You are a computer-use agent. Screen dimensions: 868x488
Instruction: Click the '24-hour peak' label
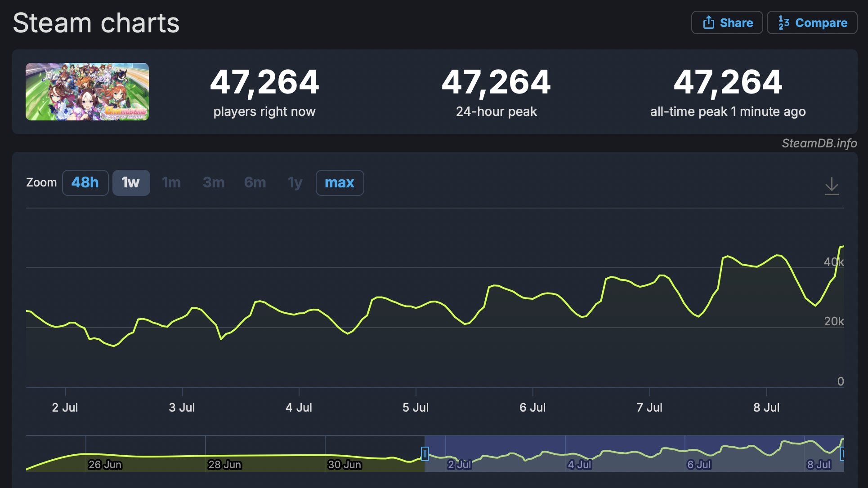coord(496,111)
